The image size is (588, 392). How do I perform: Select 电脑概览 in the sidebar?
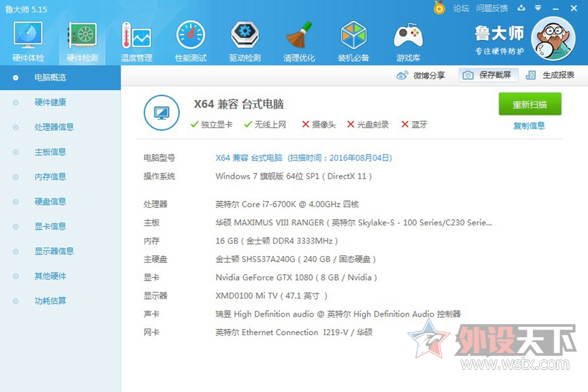click(61, 78)
